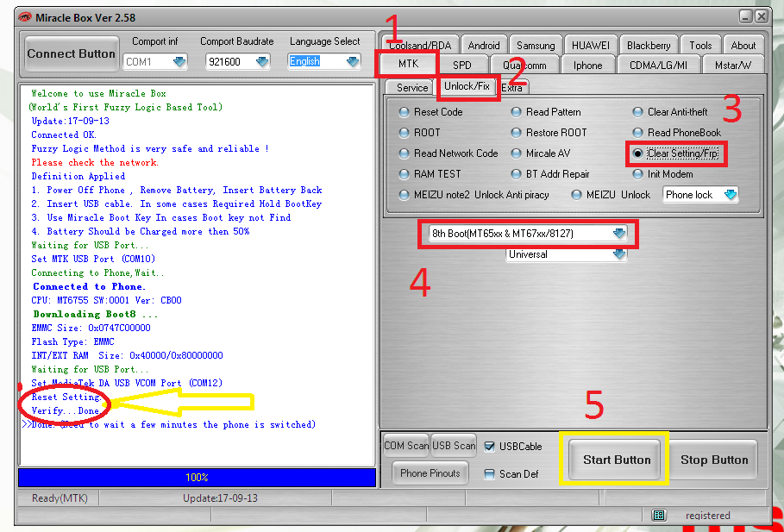Click the 100% progress bar

(197, 478)
